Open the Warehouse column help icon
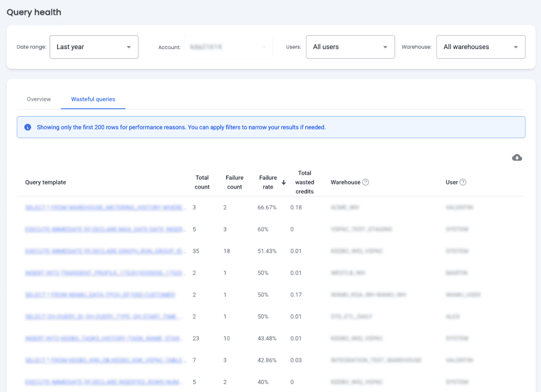 pyautogui.click(x=366, y=182)
